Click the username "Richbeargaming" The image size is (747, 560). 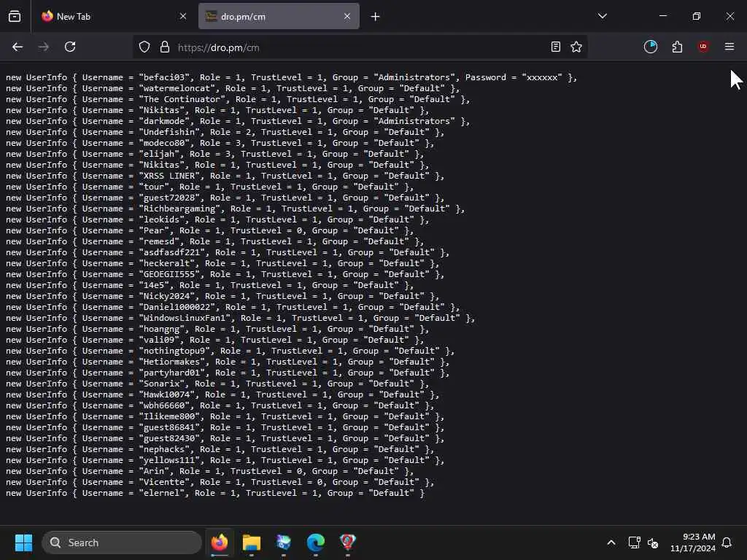pyautogui.click(x=182, y=209)
